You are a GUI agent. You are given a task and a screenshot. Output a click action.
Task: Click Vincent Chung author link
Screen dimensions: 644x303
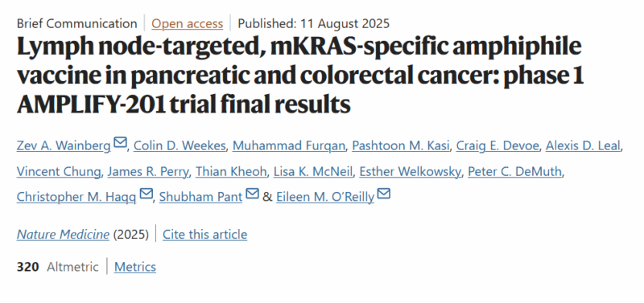[58, 171]
